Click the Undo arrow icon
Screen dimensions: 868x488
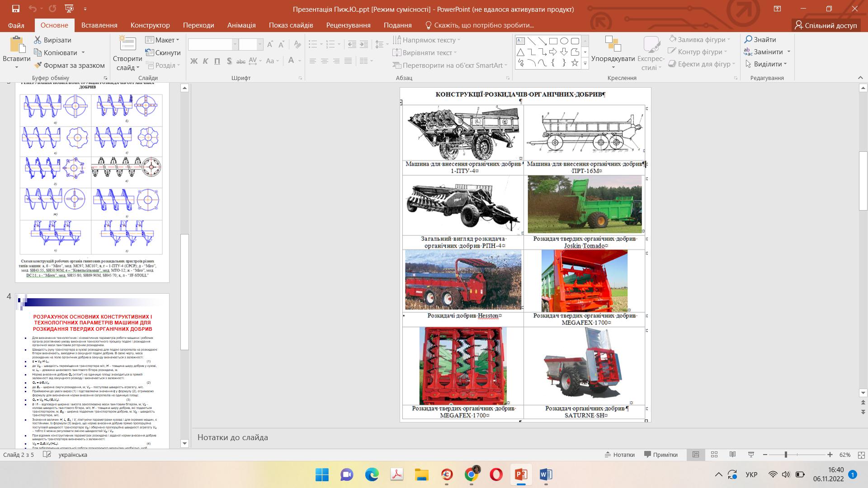33,9
